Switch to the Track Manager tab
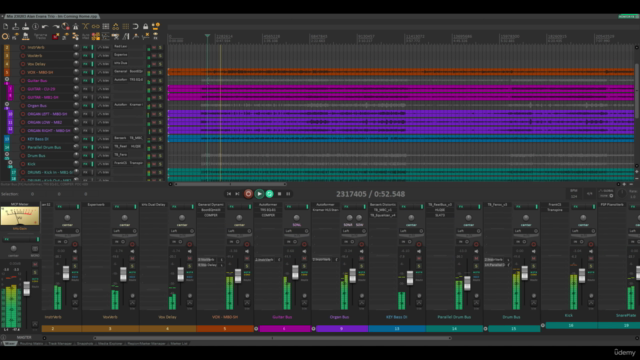The width and height of the screenshot is (640, 360). click(x=60, y=344)
